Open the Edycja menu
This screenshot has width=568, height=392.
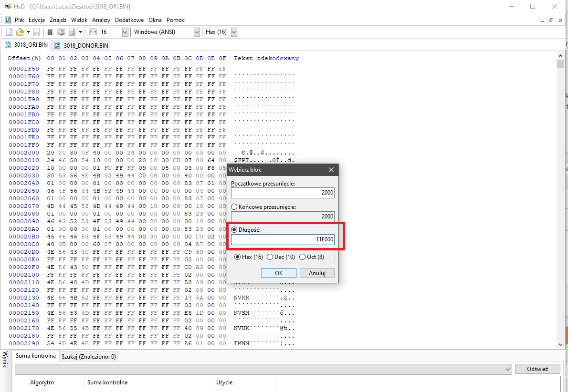click(x=37, y=20)
